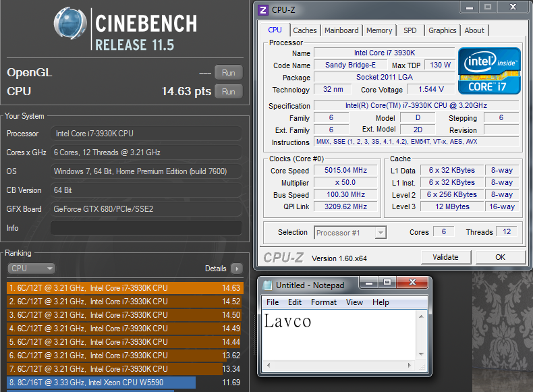Select ranking row 3 scoring 14.50
533x392 pixels.
click(125, 315)
